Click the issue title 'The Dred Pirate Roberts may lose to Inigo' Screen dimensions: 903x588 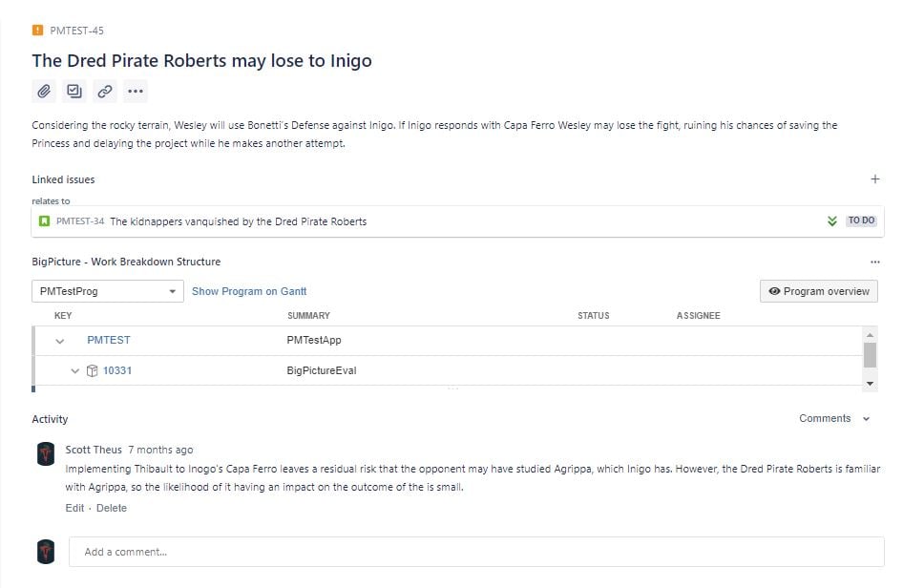pos(201,61)
